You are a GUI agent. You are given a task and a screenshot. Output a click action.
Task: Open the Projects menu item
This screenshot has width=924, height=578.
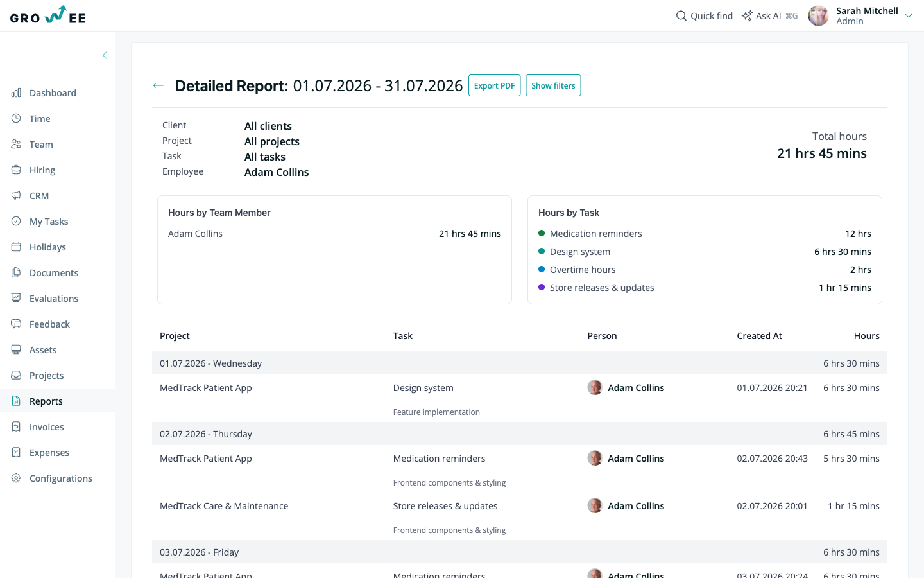[x=58, y=376]
